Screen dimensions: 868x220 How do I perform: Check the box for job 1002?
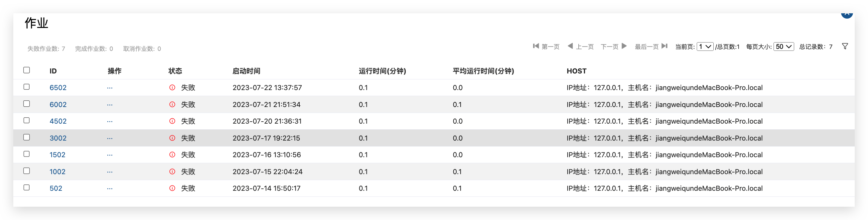coord(27,171)
